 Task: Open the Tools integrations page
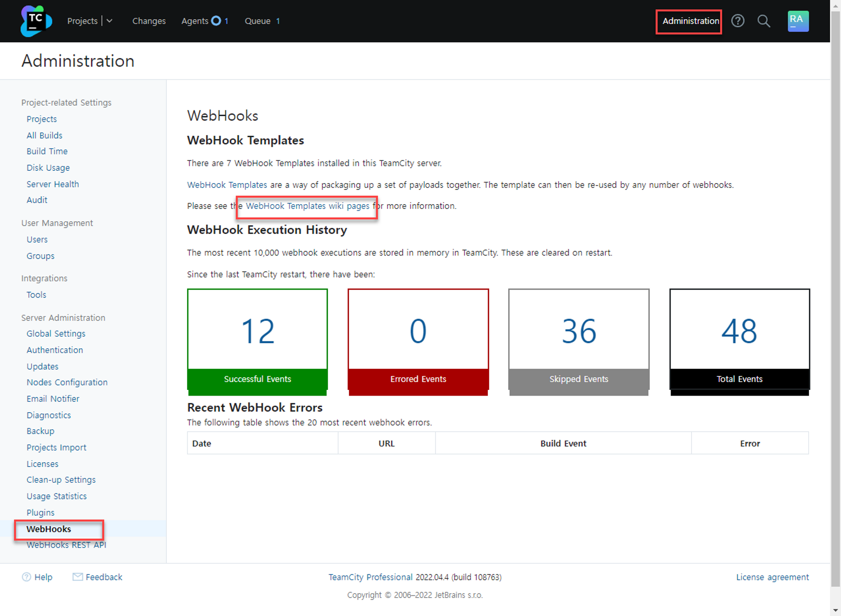pyautogui.click(x=36, y=295)
